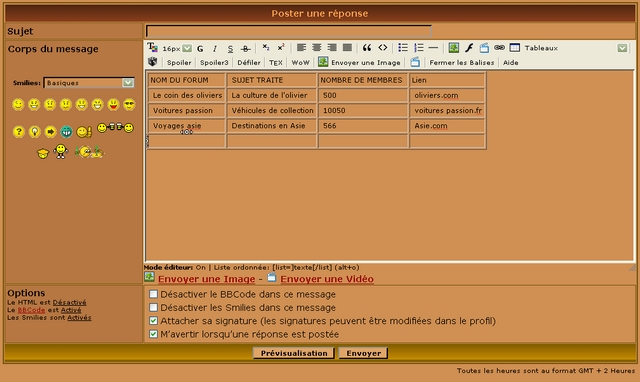The width and height of the screenshot is (640, 382).
Task: Click the Prévisualisation button
Action: pos(294,353)
